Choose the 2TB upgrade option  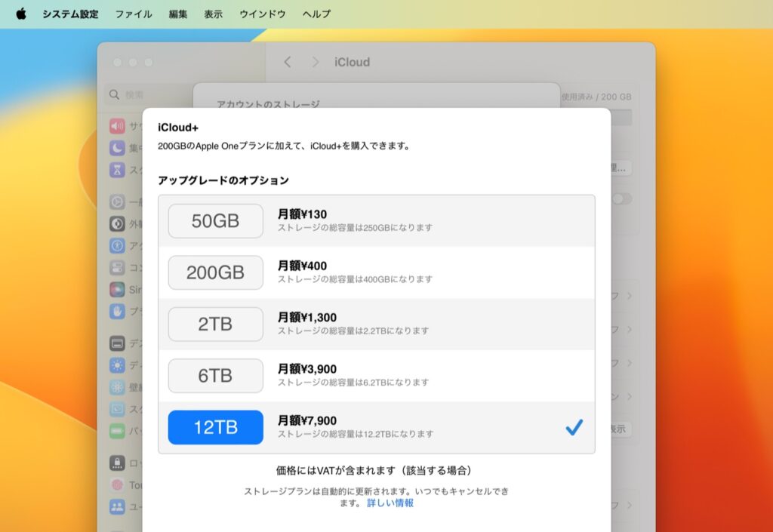[x=215, y=324]
